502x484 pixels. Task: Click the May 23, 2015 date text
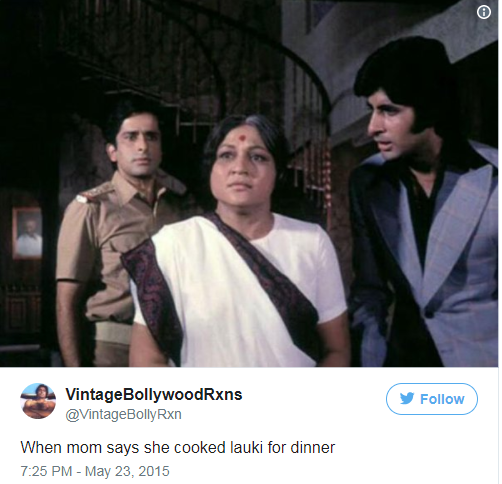click(x=127, y=471)
